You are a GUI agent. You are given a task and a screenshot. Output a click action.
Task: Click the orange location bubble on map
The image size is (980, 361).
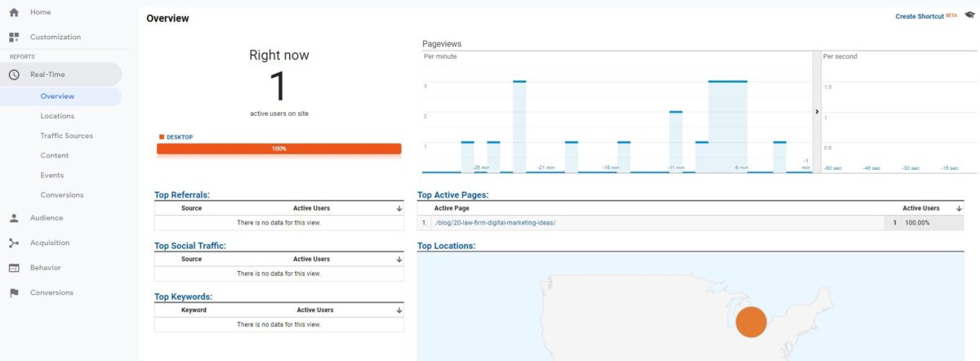coord(751,322)
